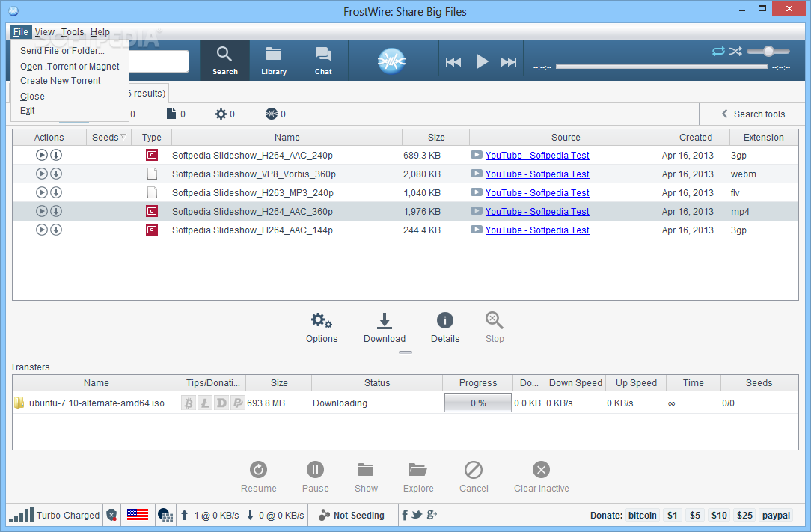Open the Library view
The width and height of the screenshot is (811, 532).
click(274, 61)
